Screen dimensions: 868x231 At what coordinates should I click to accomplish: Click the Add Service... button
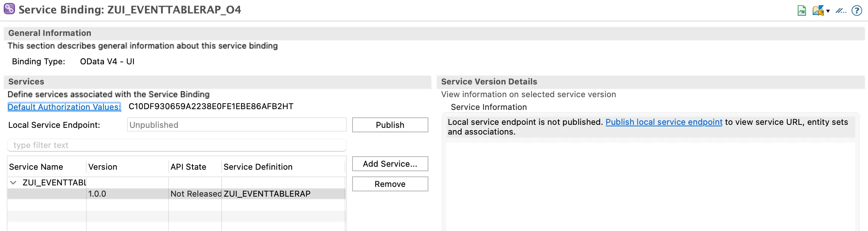[x=390, y=164]
